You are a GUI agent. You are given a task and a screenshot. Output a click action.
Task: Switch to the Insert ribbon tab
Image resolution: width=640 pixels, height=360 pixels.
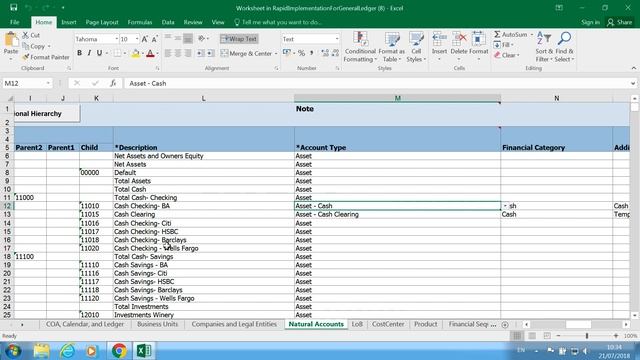[69, 22]
